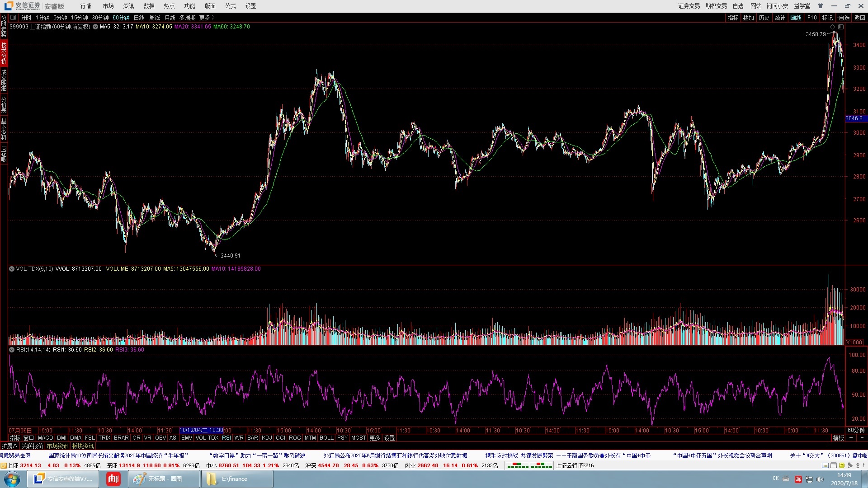Switch chart to 日线 daily period
The image size is (868, 488).
(x=139, y=18)
